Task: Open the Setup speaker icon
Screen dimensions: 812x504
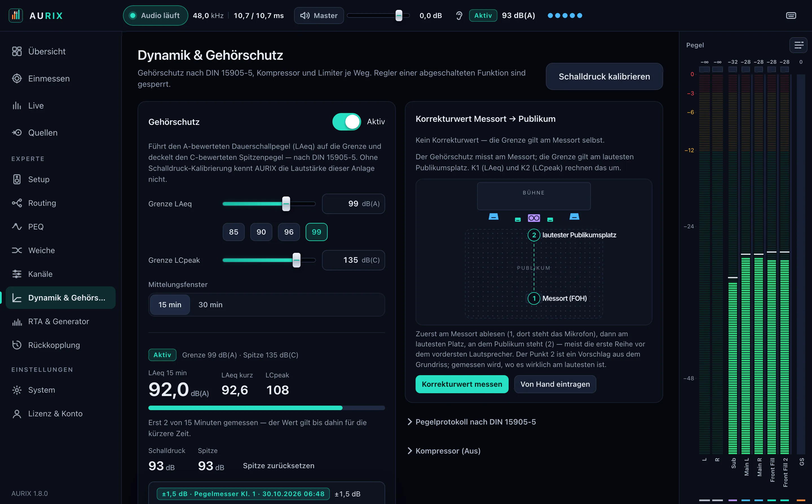Action: point(17,179)
